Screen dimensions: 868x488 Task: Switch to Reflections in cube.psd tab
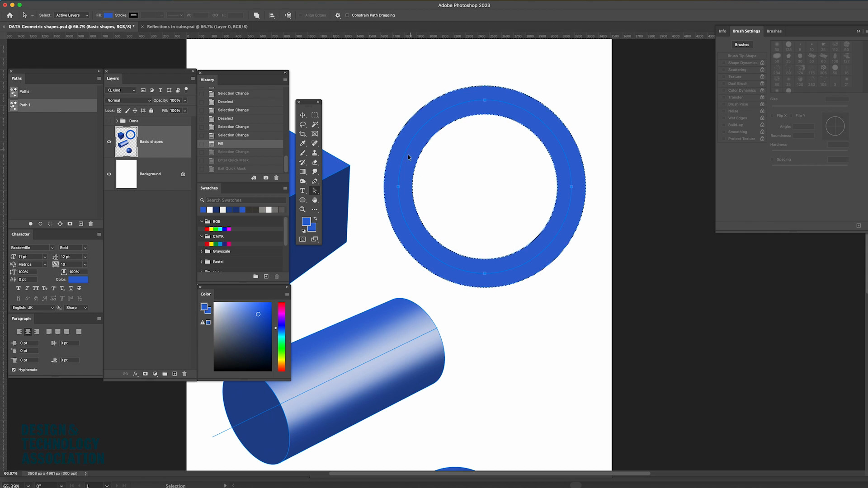click(x=197, y=27)
